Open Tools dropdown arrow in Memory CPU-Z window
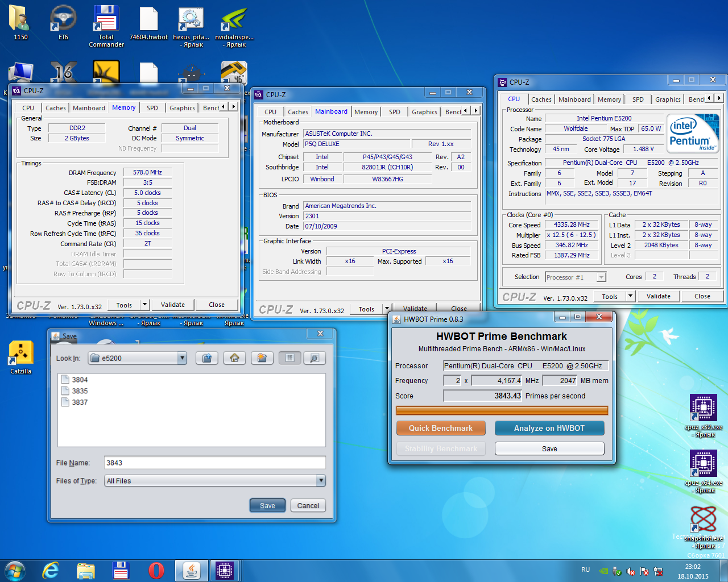Image resolution: width=728 pixels, height=582 pixels. point(144,305)
